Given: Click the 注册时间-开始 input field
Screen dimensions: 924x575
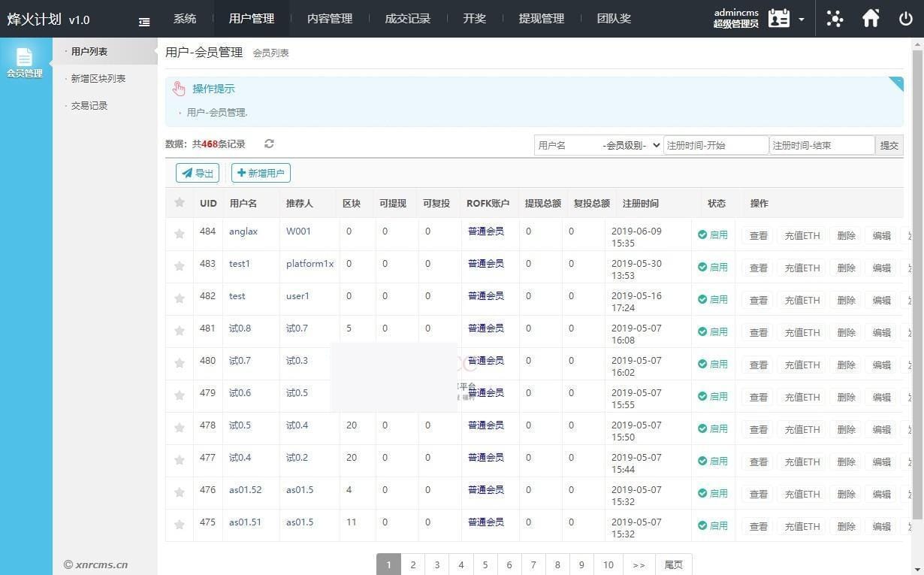Looking at the screenshot, I should click(x=714, y=144).
